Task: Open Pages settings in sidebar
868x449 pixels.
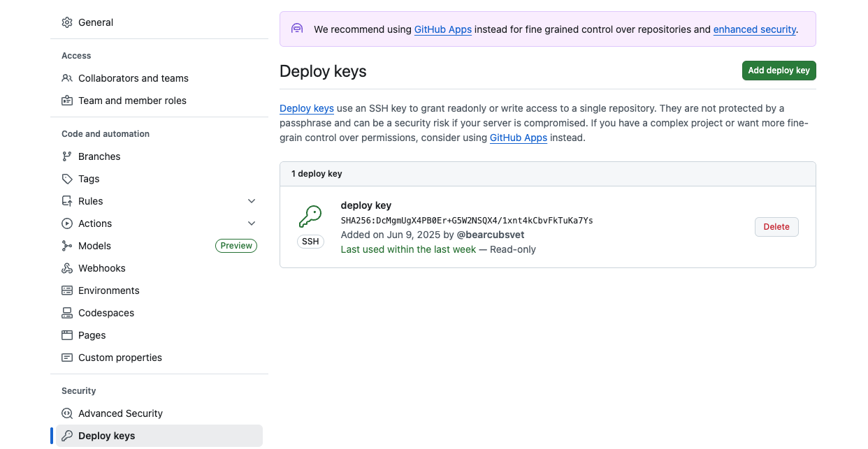Action: pyautogui.click(x=92, y=335)
